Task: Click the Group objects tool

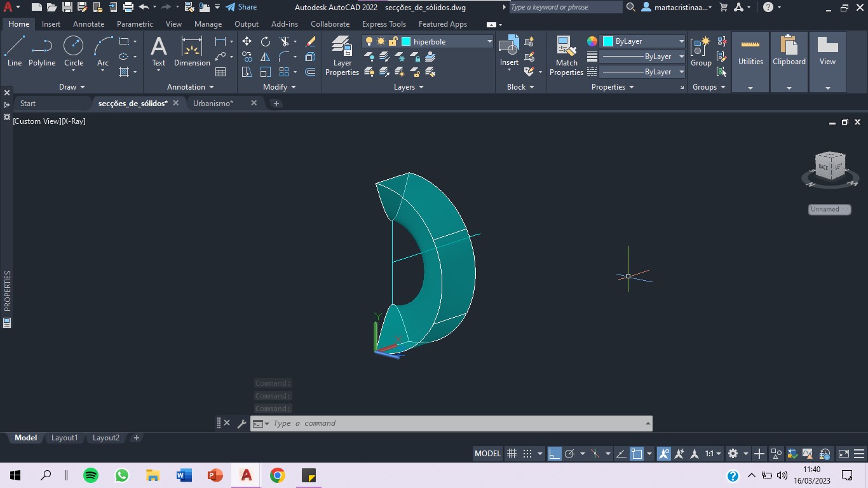Action: (701, 51)
